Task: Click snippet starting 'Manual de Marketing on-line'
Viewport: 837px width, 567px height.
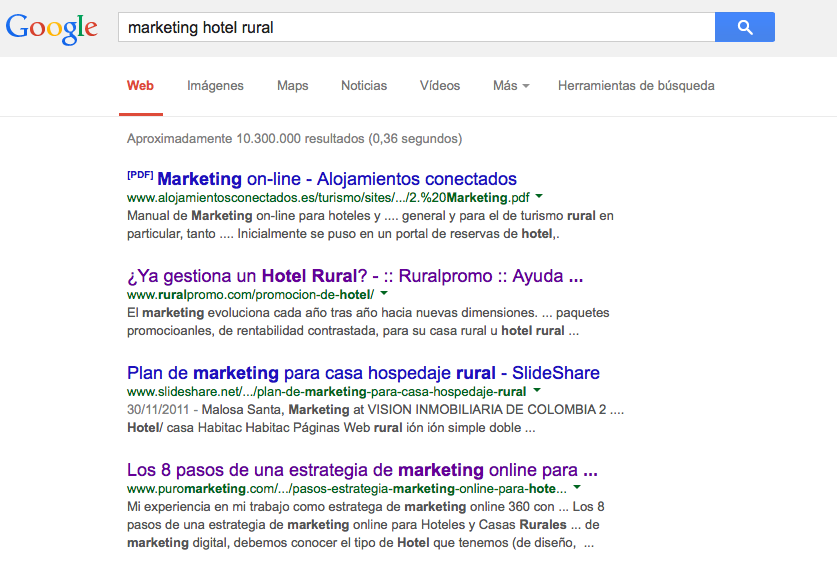Action: [x=370, y=225]
